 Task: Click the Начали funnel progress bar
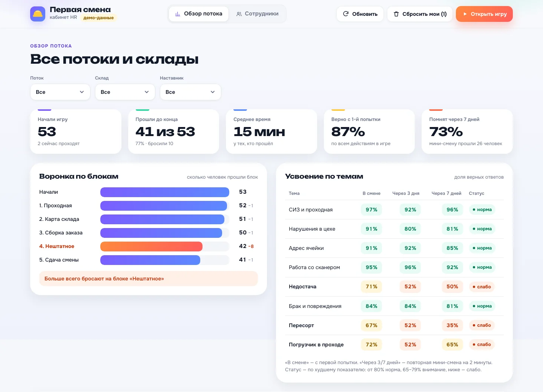[x=165, y=192]
